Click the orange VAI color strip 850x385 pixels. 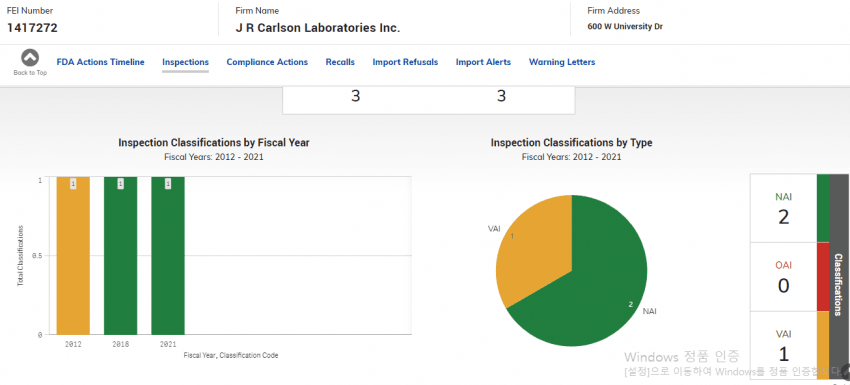[822, 345]
